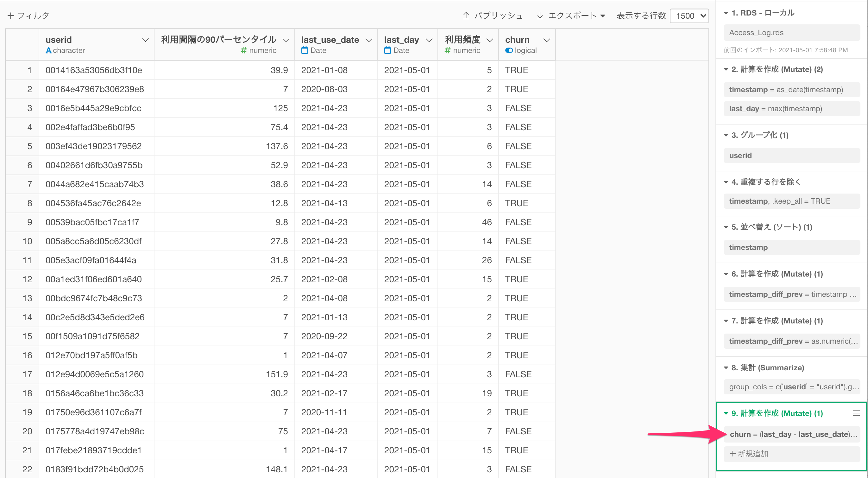Click the logical toggle icon under churn
Viewport: 868px width, 491px height.
click(x=509, y=51)
